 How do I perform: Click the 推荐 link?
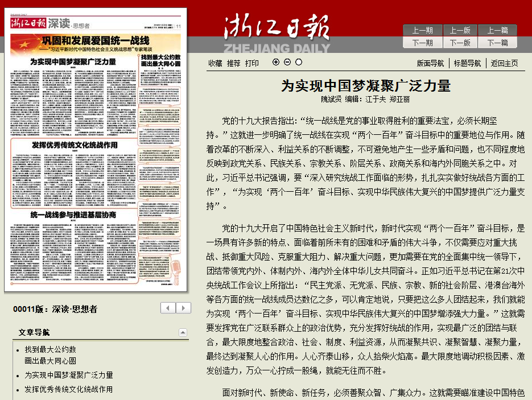coord(233,64)
